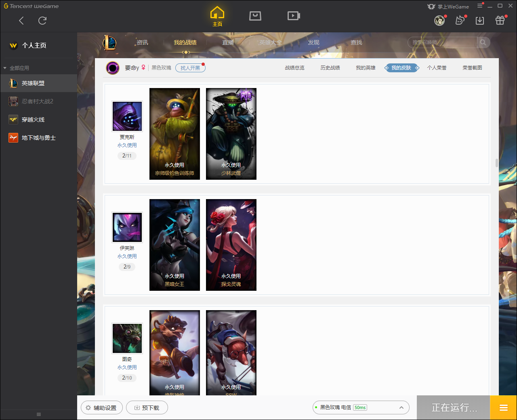Switch to the 我的战绩 tab
The image size is (517, 420).
tap(185, 42)
